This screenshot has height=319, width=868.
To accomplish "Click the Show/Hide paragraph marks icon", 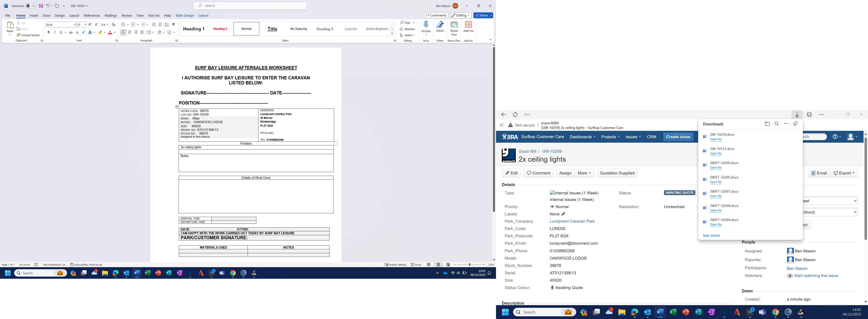I will coord(174,25).
